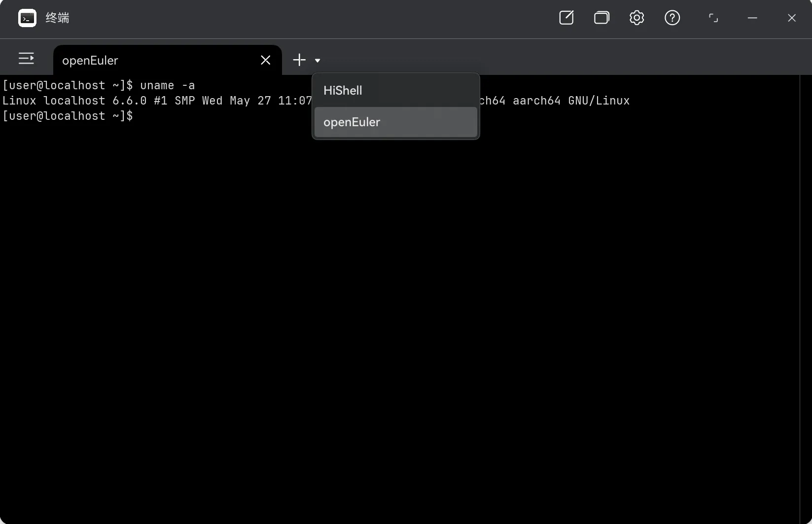Screen dimensions: 812x524
Task: Select openEuler from the dropdown menu
Action: click(396, 122)
